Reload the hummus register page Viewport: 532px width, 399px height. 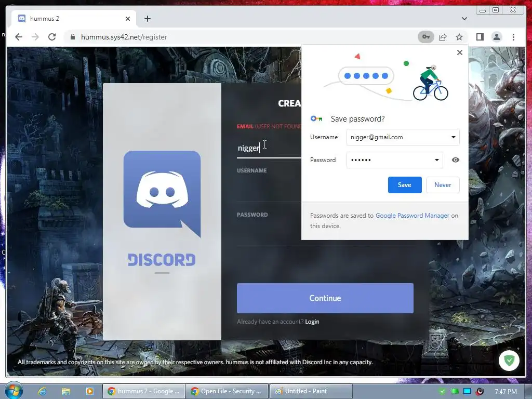point(52,37)
